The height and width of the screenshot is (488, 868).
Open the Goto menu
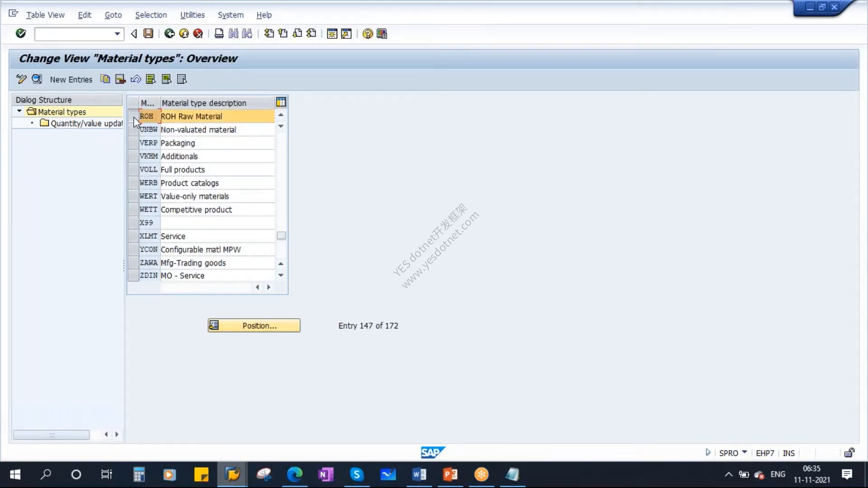pyautogui.click(x=113, y=15)
